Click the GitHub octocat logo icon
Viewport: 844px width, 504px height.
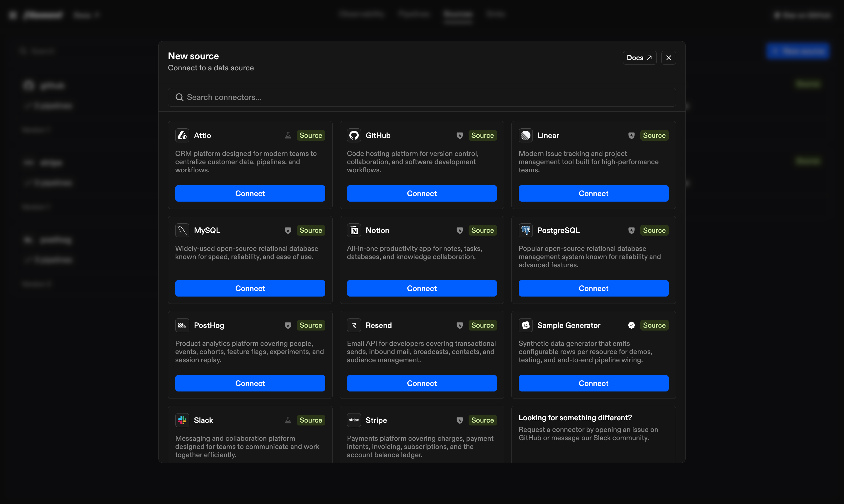click(354, 135)
